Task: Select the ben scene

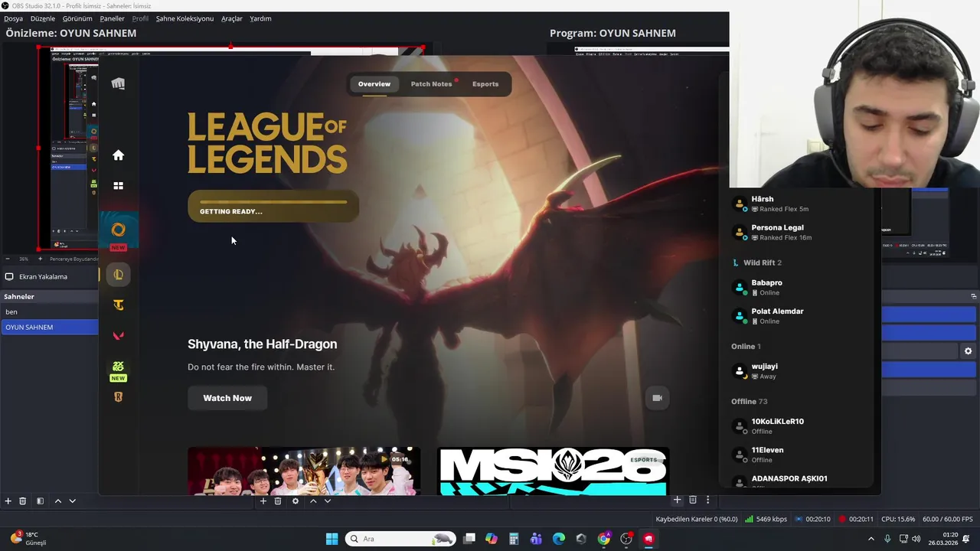Action: (x=49, y=311)
